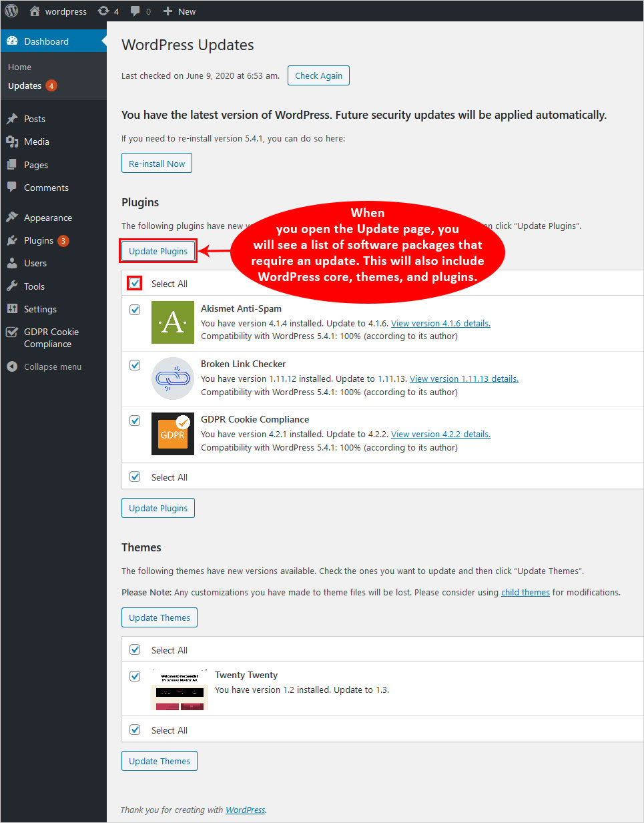The image size is (644, 823).
Task: Toggle the Twenty Twenty theme checkbox
Action: [x=135, y=676]
